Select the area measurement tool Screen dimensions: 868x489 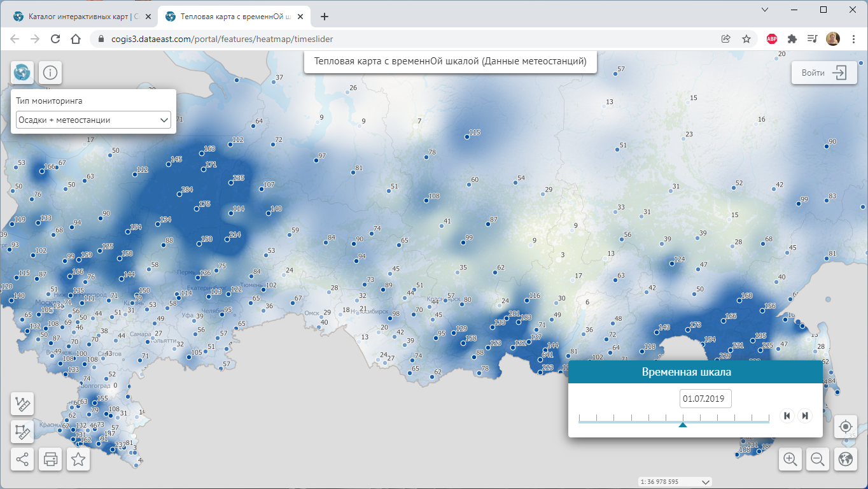(x=22, y=432)
